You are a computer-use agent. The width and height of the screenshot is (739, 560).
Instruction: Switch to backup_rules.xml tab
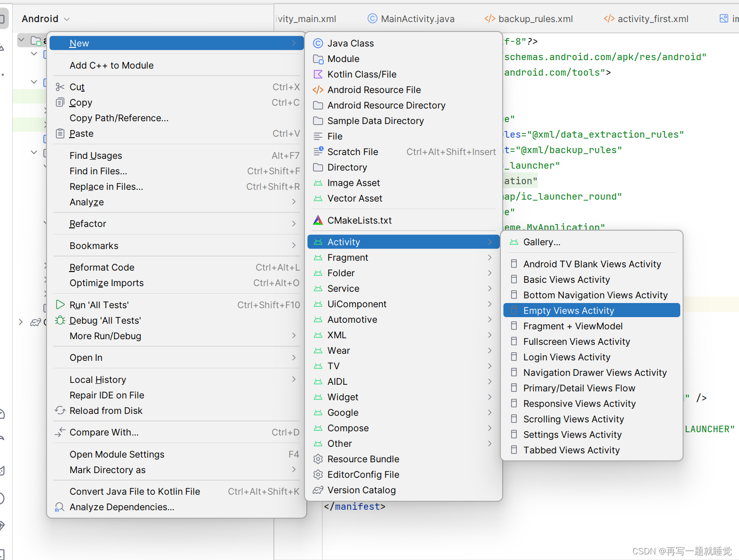[529, 19]
